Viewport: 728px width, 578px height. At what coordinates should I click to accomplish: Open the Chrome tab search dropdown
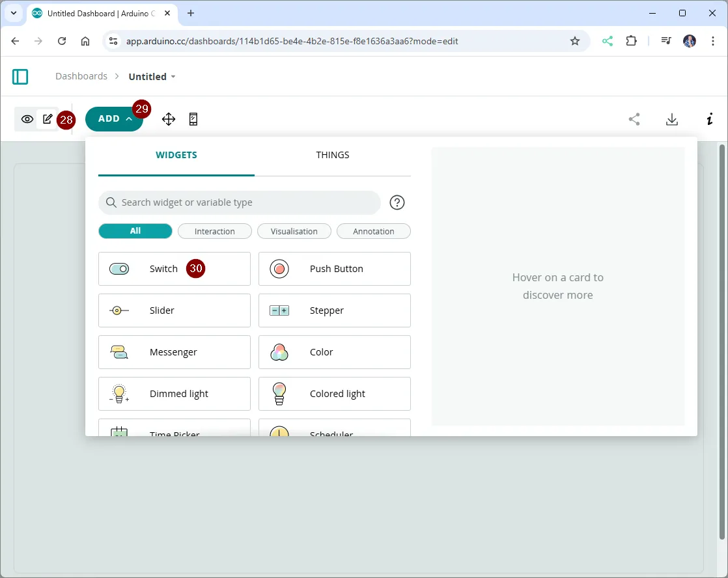click(13, 13)
